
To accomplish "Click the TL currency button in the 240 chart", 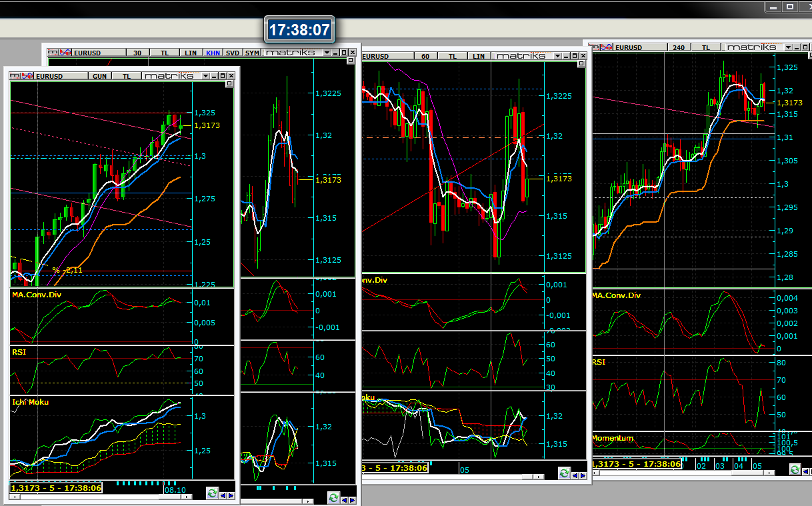I will point(704,47).
